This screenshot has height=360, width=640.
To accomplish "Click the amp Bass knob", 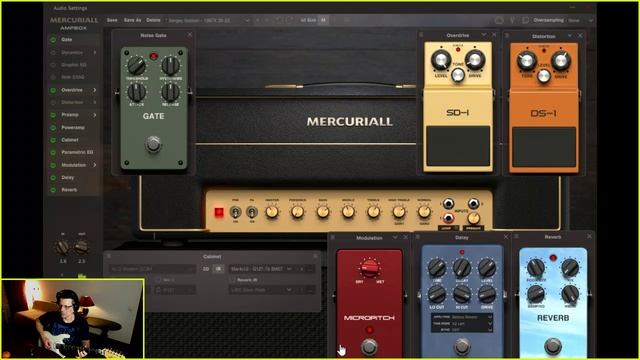I will [x=323, y=212].
